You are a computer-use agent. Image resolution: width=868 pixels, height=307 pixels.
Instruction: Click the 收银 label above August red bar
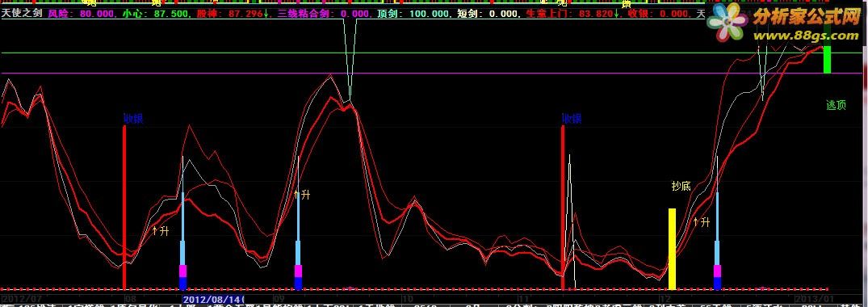click(x=133, y=119)
